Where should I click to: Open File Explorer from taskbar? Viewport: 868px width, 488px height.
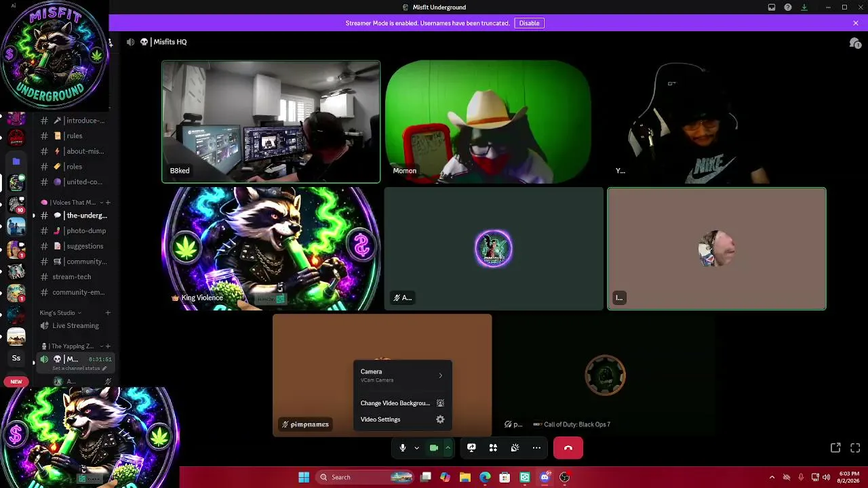coord(465,477)
